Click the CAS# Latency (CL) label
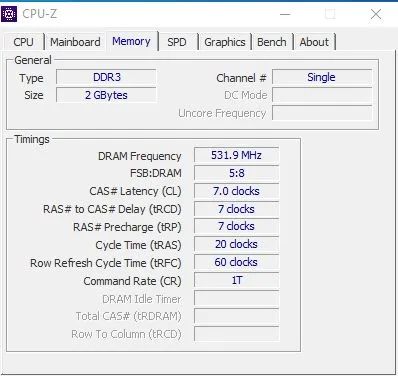The height and width of the screenshot is (376, 398). click(x=135, y=191)
